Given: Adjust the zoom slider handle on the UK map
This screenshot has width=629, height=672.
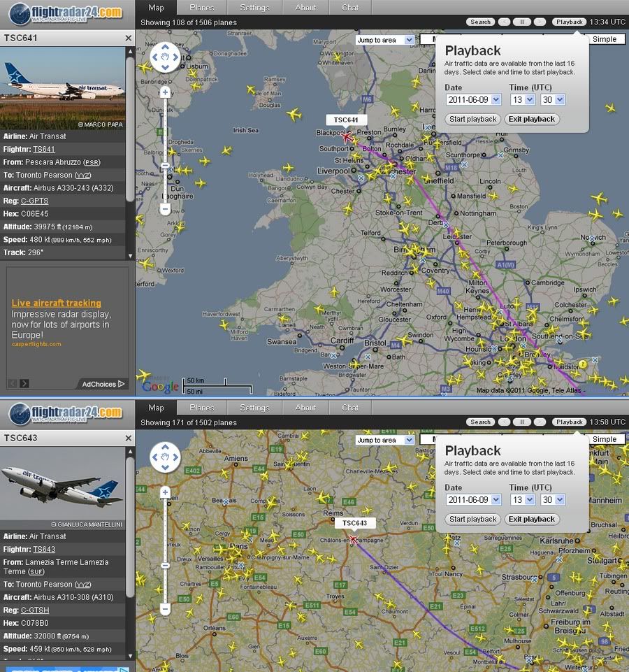Looking at the screenshot, I should 165,166.
